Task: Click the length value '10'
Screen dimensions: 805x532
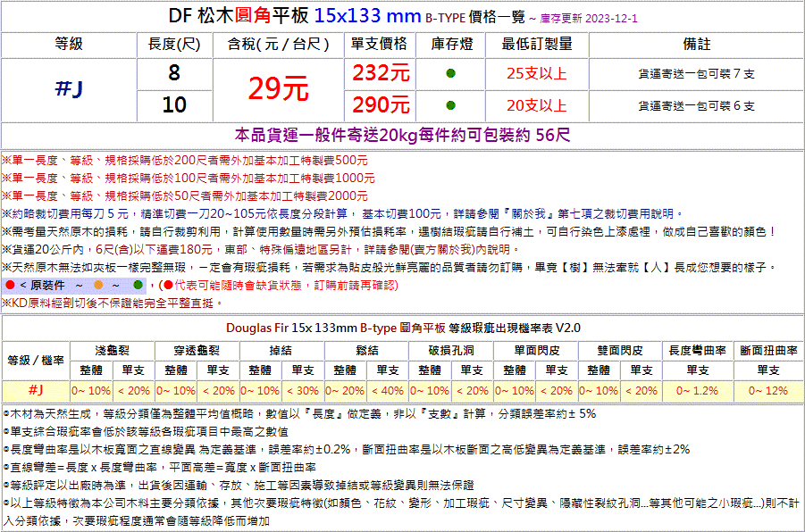Action: pos(174,105)
